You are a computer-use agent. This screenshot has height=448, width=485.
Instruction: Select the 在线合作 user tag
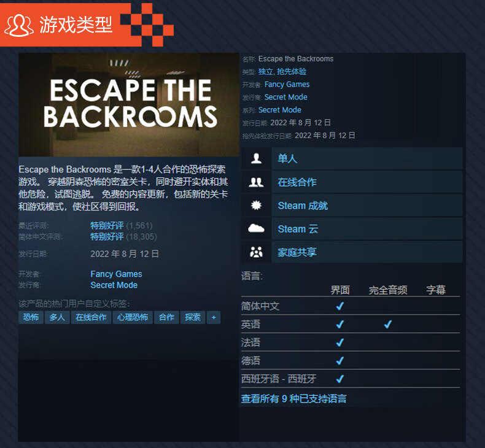91,317
